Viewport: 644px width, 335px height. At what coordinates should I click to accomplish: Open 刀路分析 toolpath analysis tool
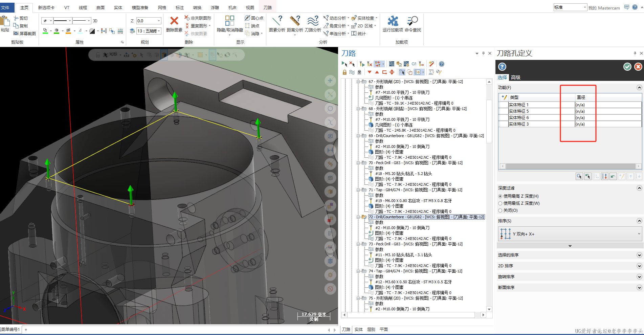(x=313, y=21)
